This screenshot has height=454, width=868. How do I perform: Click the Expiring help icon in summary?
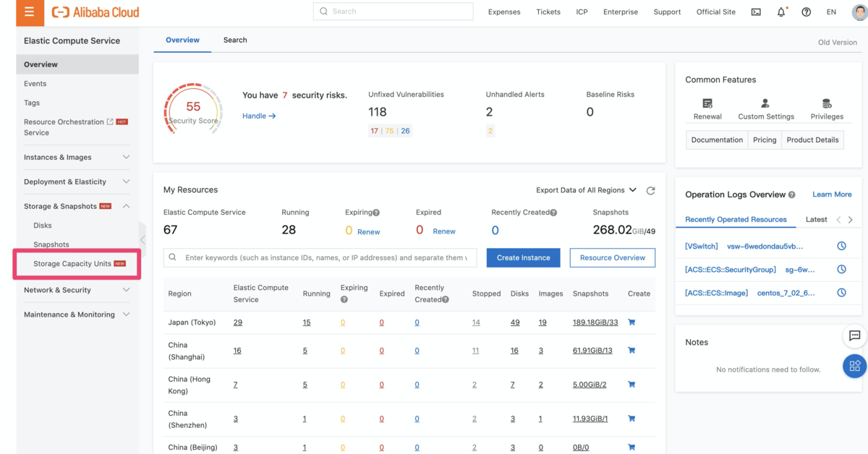coord(376,213)
